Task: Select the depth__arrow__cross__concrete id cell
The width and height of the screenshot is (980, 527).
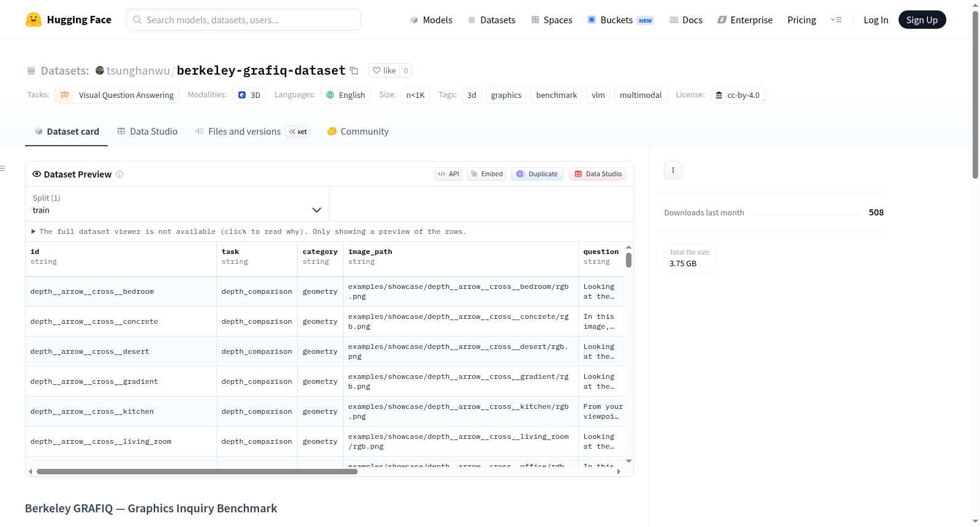Action: tap(121, 321)
